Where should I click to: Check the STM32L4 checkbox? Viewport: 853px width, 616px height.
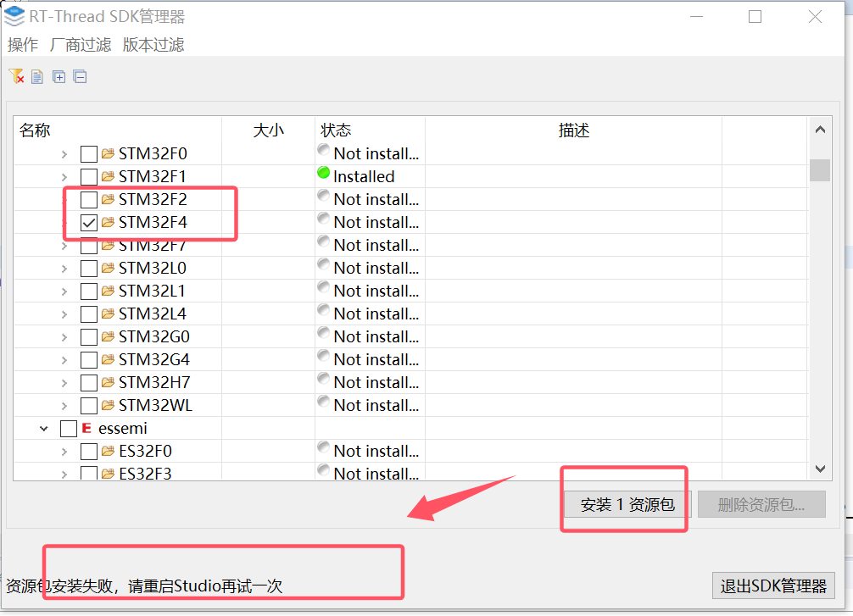(x=89, y=314)
